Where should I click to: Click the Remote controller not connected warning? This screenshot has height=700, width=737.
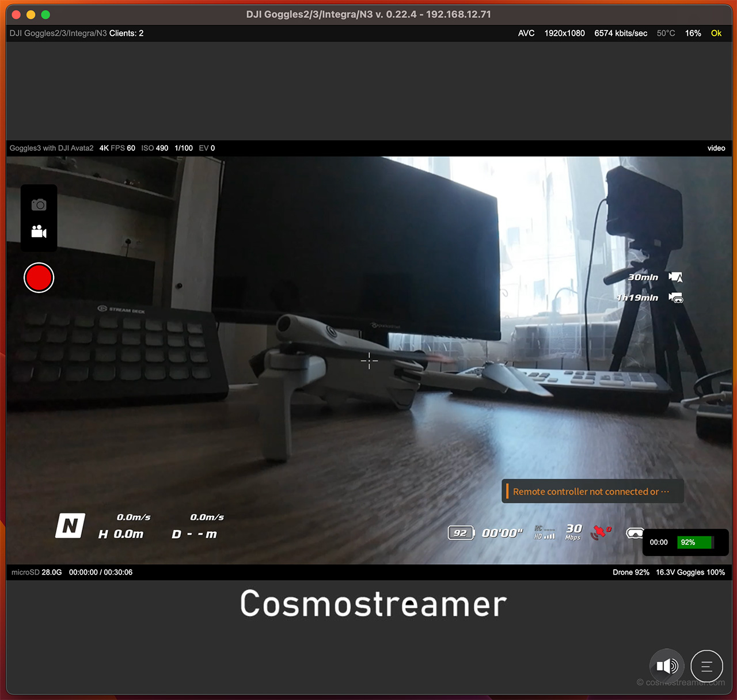(592, 492)
